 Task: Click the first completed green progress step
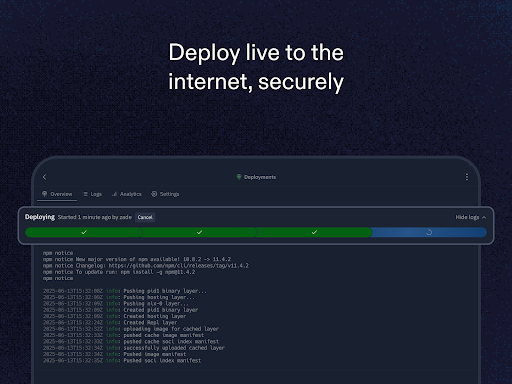(x=84, y=232)
